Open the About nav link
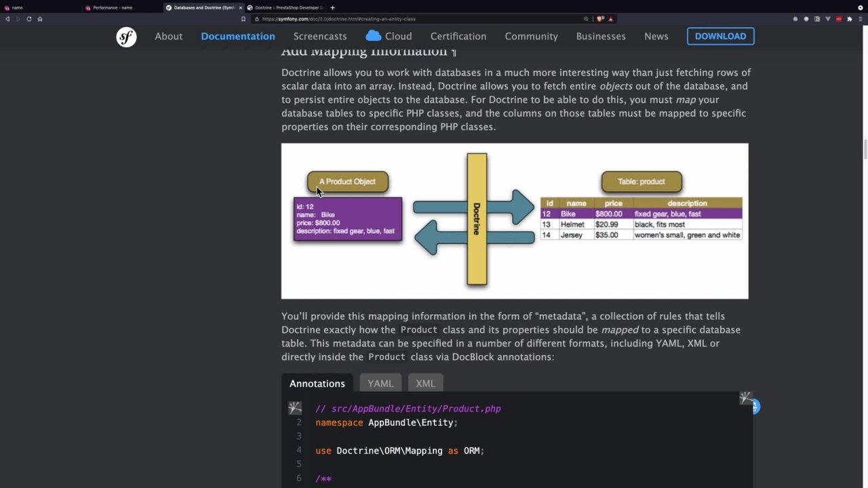The width and height of the screenshot is (868, 488). [168, 37]
